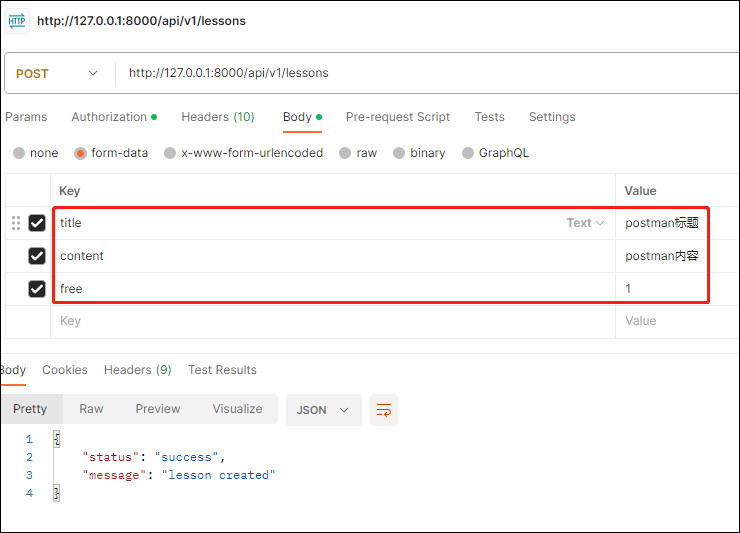Switch to the Preview response view
Viewport: 740px width, 533px height.
158,409
